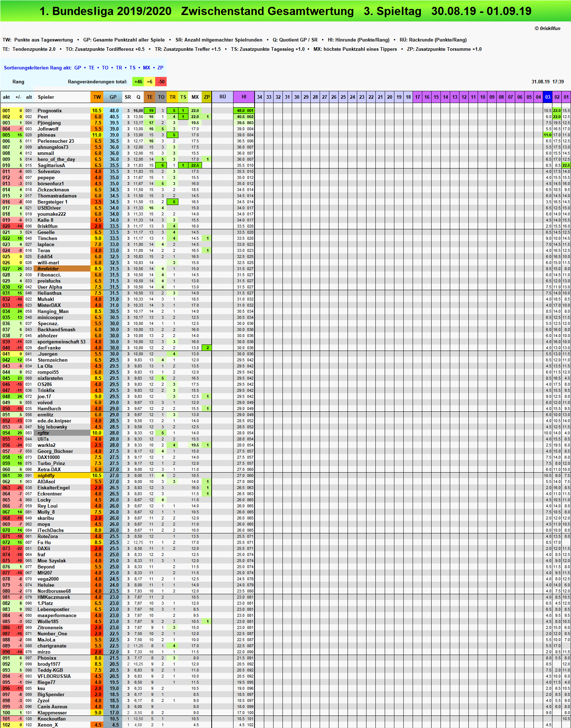
Task: Select player name Timchen
Action: [x=47, y=238]
